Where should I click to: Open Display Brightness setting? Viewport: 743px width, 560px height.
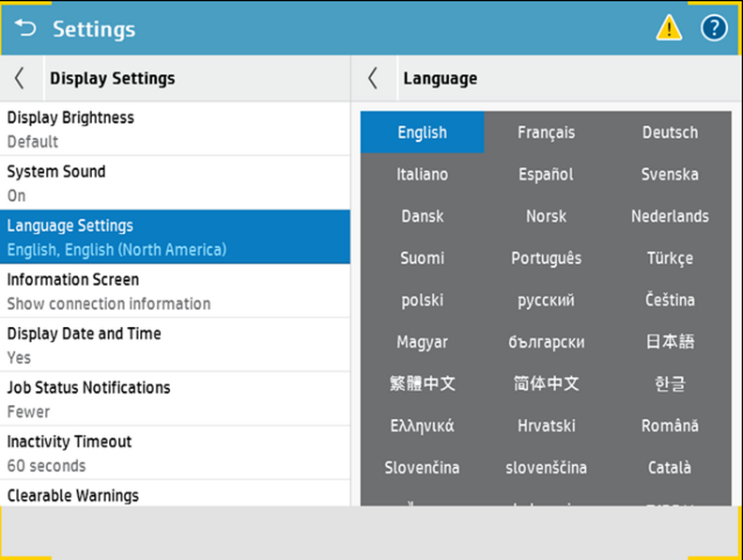point(175,129)
